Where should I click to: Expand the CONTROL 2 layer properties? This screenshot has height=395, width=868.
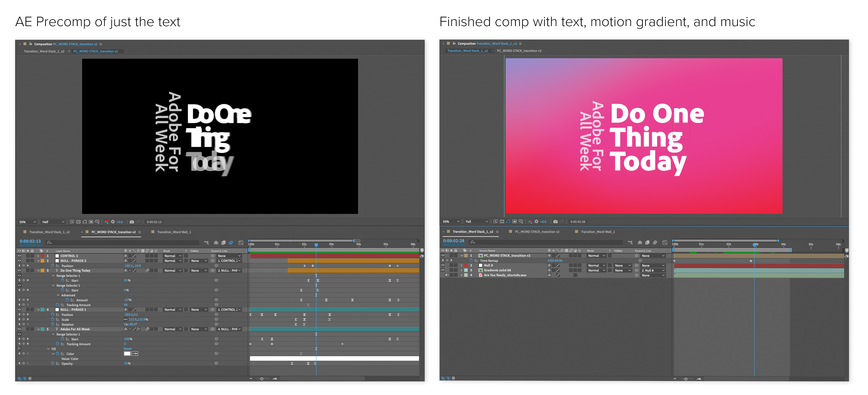38,256
